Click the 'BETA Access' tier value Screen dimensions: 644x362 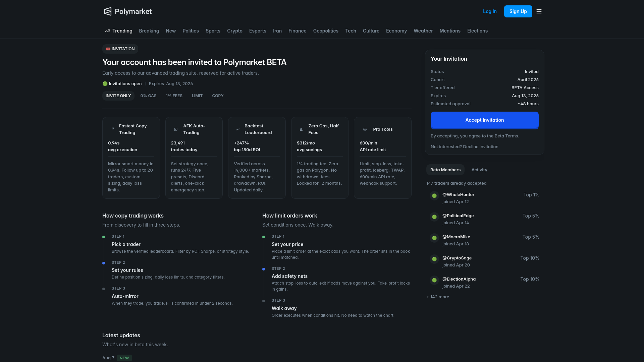(x=525, y=88)
